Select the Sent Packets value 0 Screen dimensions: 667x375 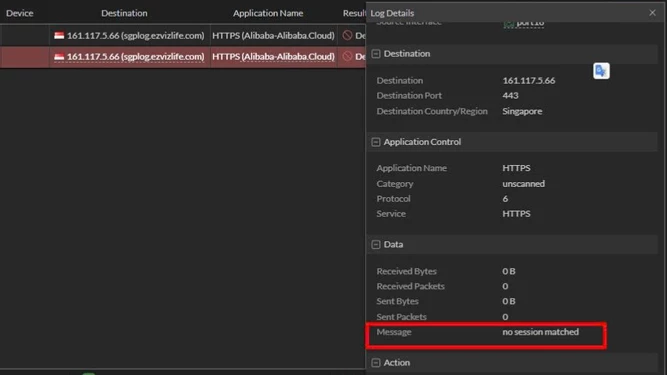505,317
